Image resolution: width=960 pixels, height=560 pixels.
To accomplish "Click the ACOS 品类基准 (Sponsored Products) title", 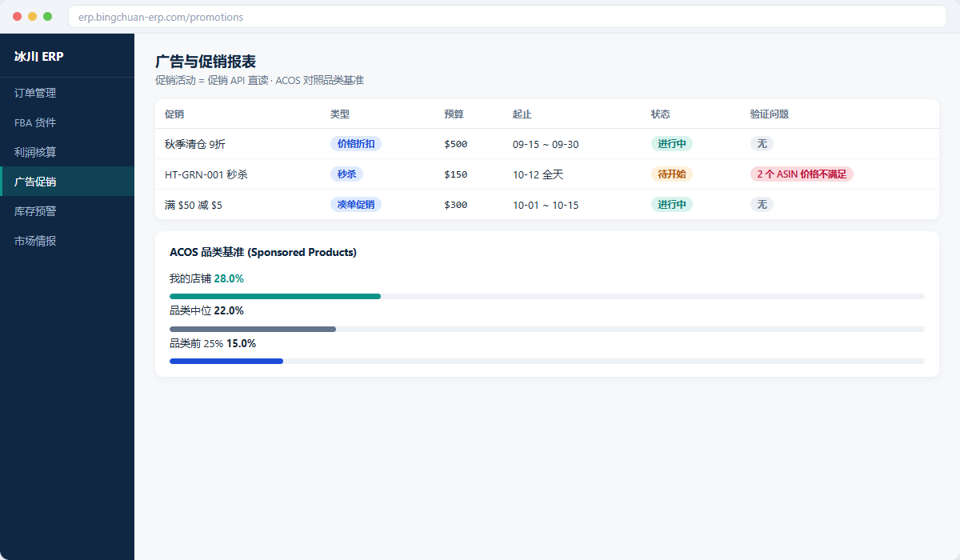I will (263, 252).
